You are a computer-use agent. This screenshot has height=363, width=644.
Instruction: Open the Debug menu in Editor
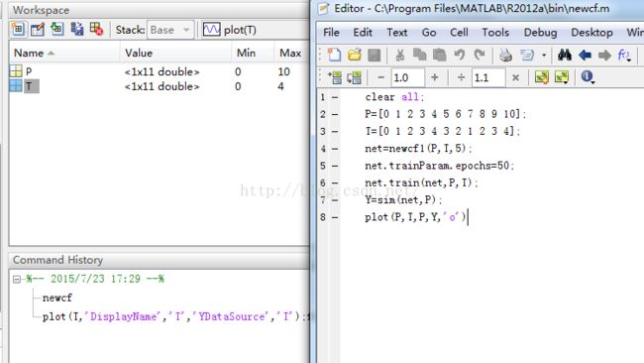click(x=540, y=33)
